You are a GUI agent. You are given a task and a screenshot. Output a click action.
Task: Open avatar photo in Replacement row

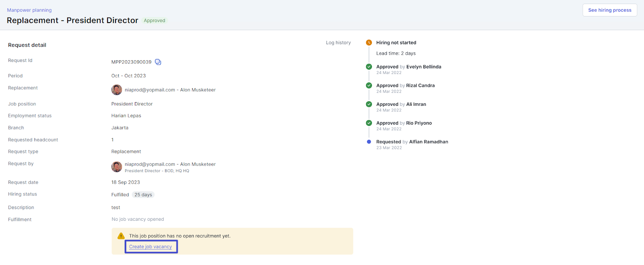point(117,90)
